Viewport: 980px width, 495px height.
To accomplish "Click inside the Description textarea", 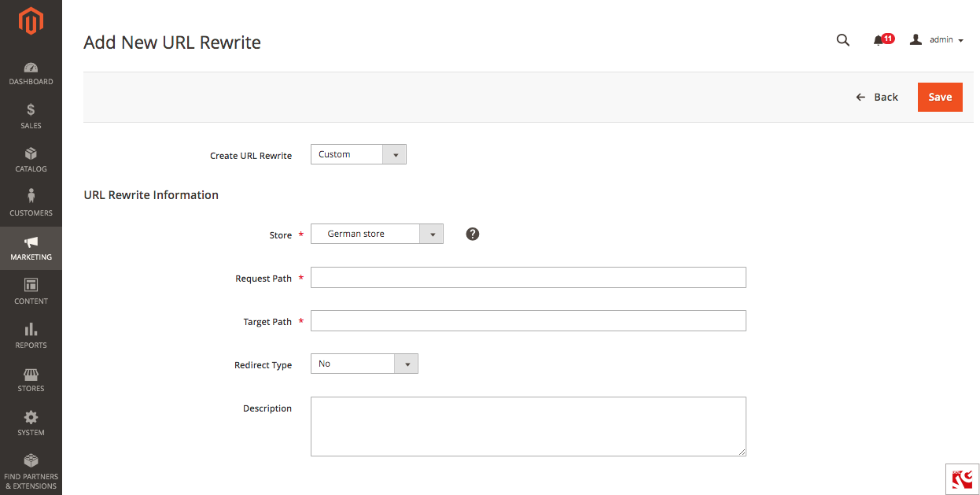I will click(x=529, y=427).
